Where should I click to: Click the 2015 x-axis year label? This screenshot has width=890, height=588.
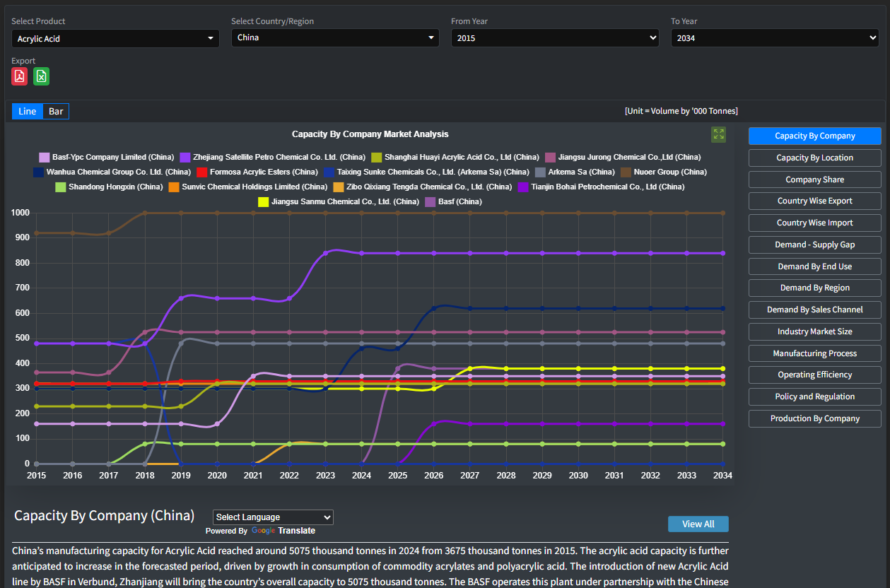pos(37,476)
